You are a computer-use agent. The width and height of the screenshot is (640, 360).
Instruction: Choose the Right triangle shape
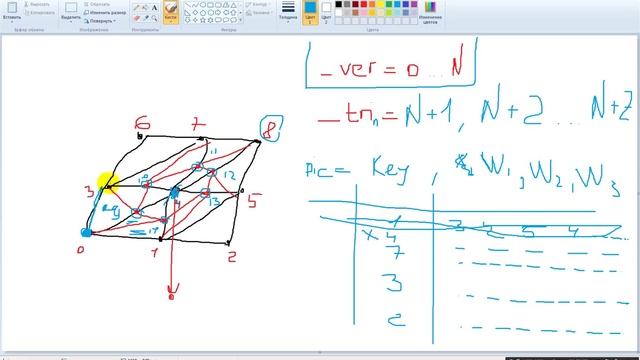(187, 13)
